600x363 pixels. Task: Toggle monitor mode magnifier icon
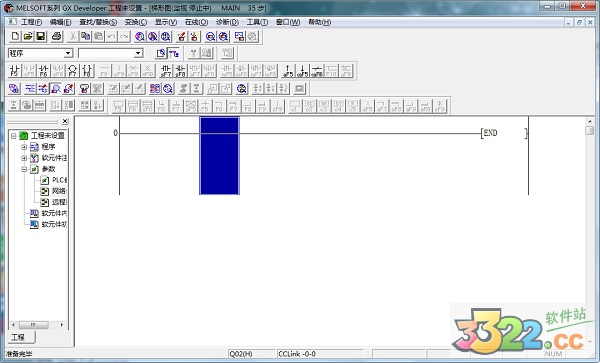point(56,89)
